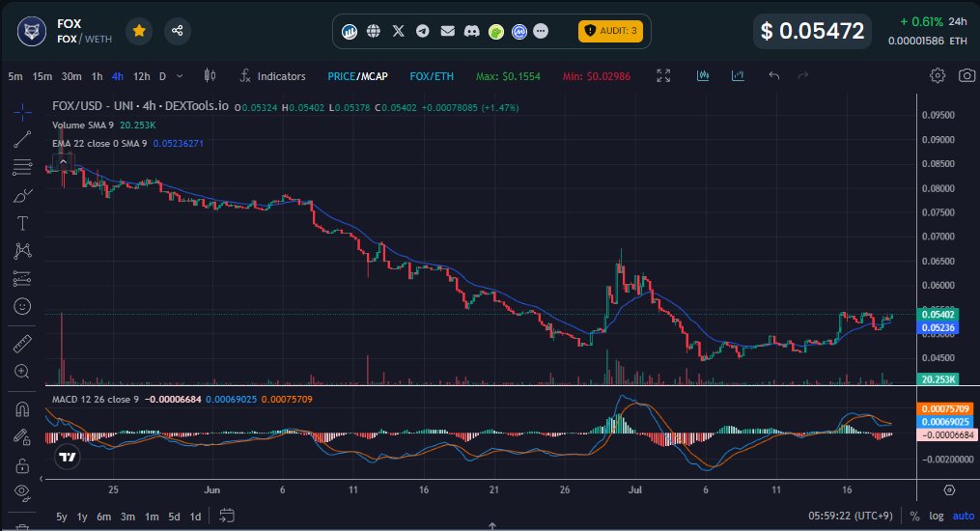Toggle percentage scale mode
980x531 pixels.
click(x=915, y=516)
